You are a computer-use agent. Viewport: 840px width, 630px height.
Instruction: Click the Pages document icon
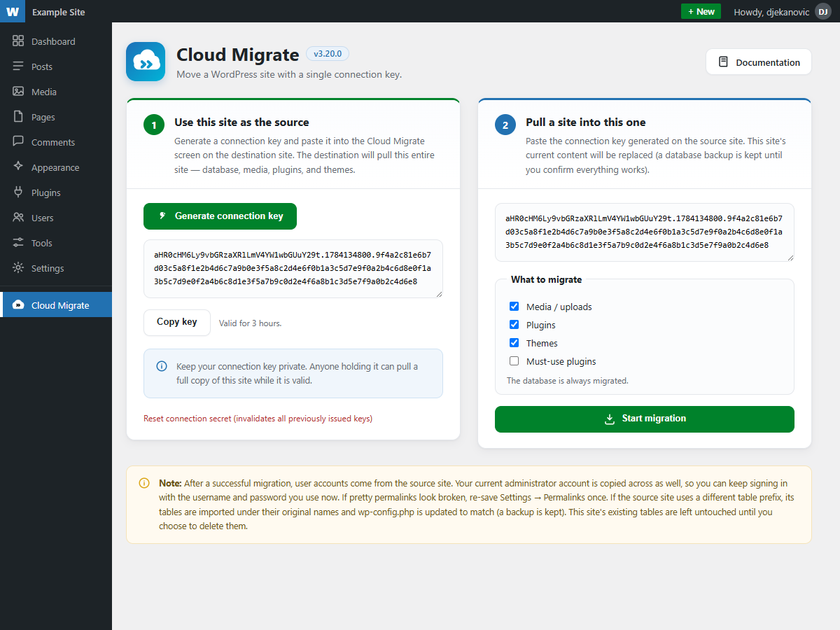coord(18,117)
